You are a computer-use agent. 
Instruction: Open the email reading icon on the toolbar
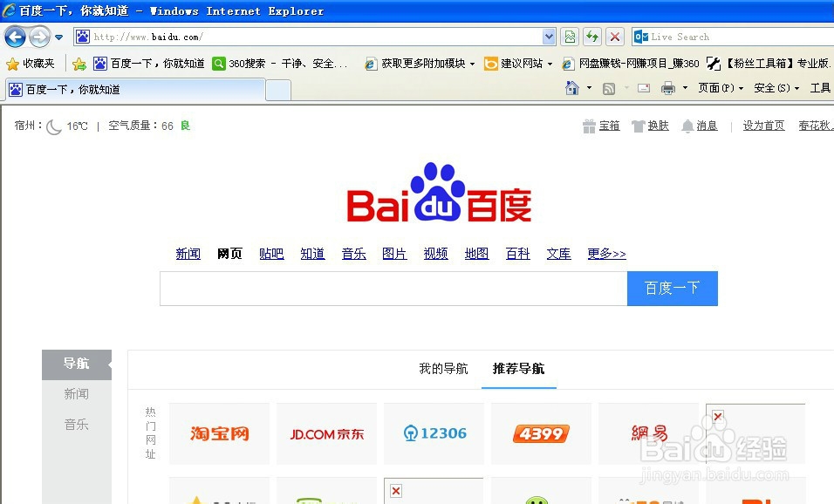tap(643, 87)
